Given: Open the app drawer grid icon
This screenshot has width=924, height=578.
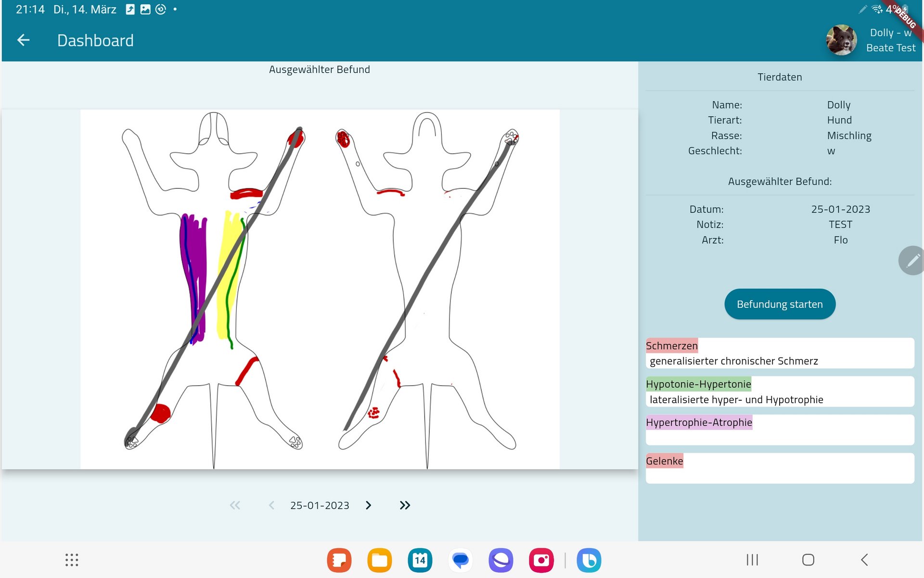Looking at the screenshot, I should pos(72,560).
